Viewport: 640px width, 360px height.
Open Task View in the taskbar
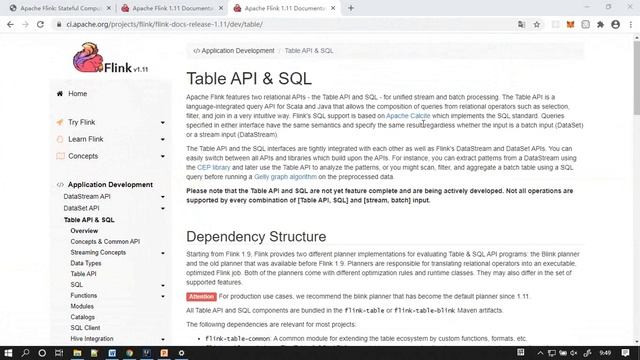(59, 353)
